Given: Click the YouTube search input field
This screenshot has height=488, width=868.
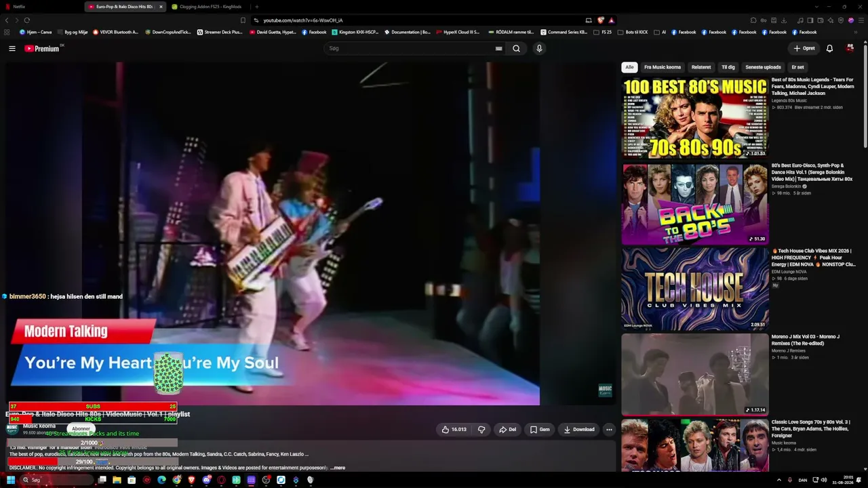Looking at the screenshot, I should 414,48.
